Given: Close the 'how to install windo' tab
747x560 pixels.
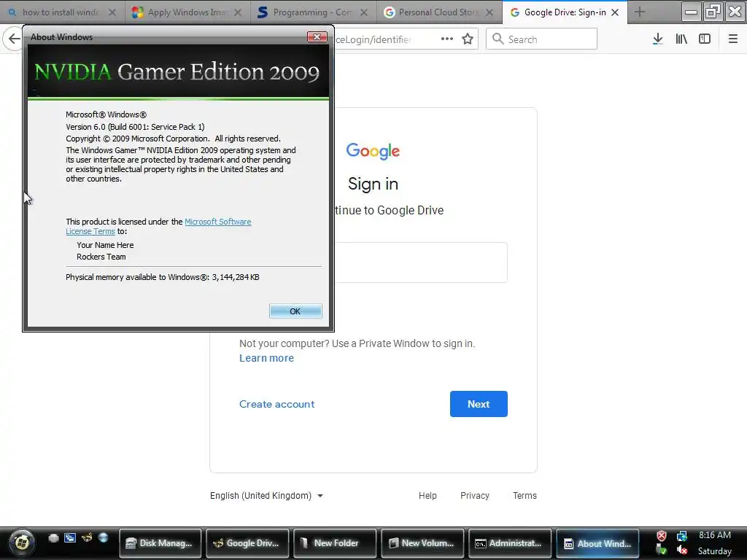Looking at the screenshot, I should [112, 12].
